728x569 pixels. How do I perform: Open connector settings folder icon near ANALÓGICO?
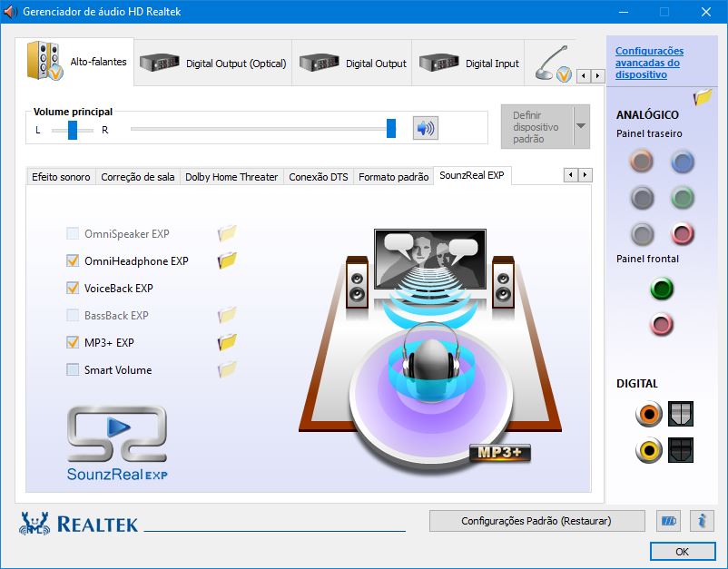tap(703, 97)
